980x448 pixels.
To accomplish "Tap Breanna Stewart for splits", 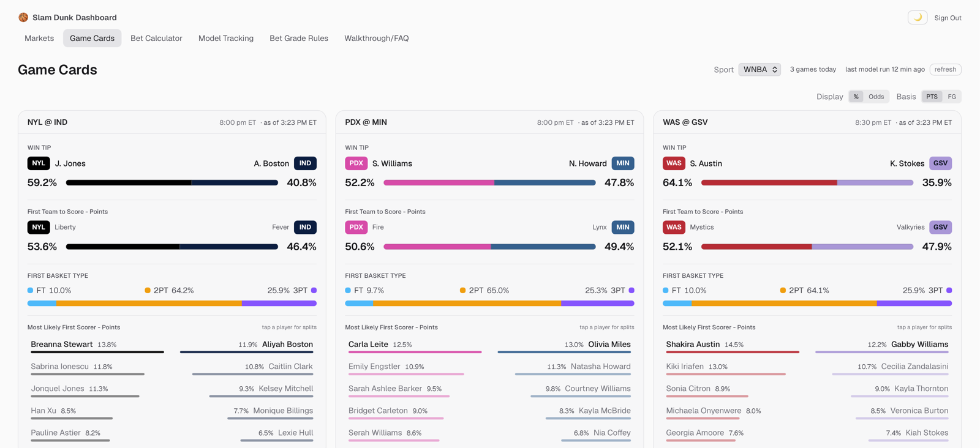I will point(97,346).
